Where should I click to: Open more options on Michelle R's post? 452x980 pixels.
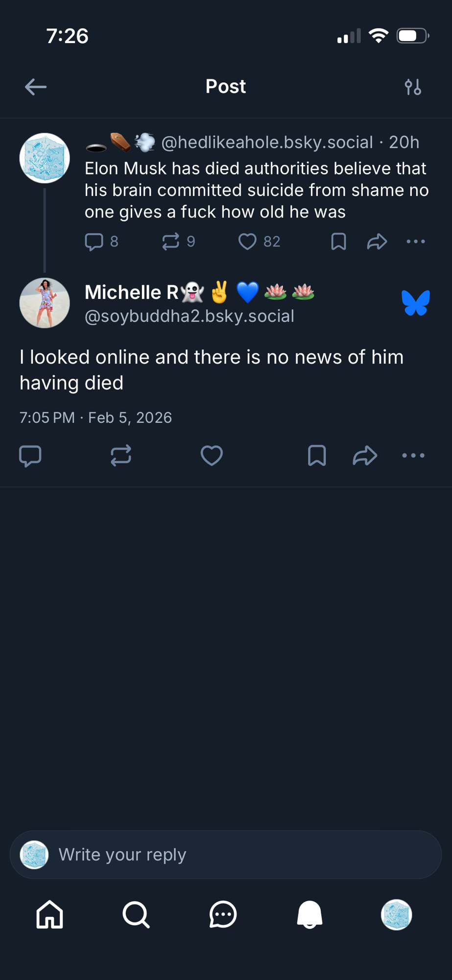click(413, 456)
